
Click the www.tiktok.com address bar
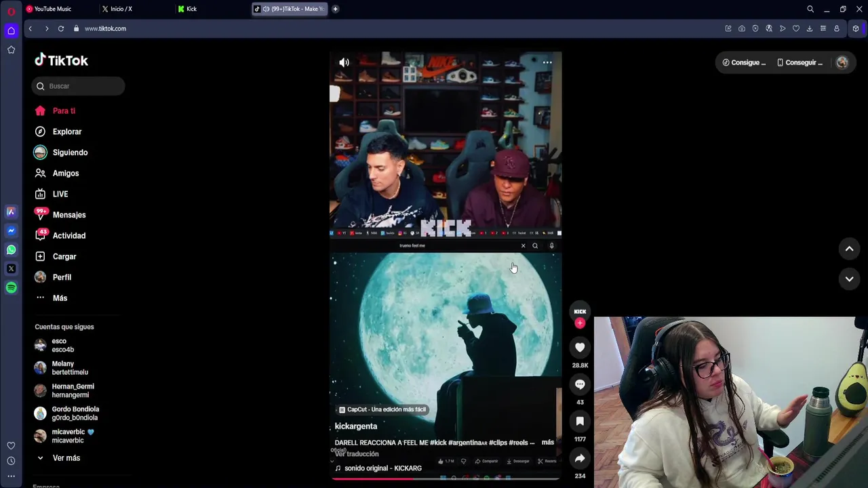105,28
